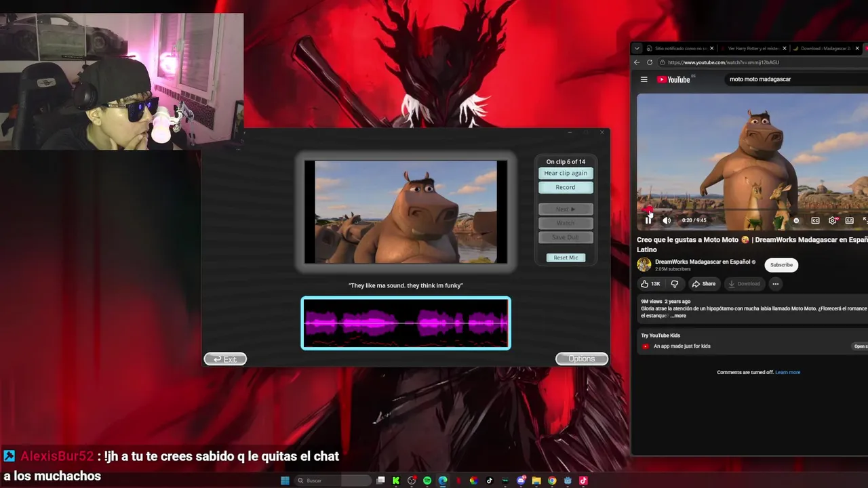Image resolution: width=868 pixels, height=488 pixels.
Task: Seek on the YouTube video progress bar
Action: point(753,210)
